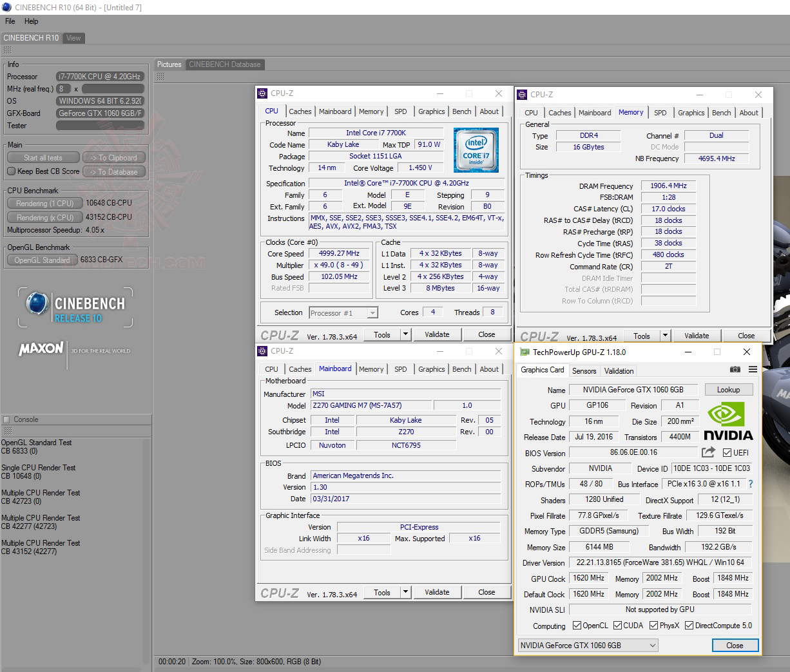
Task: Open the File menu in Cinebench
Action: [10, 21]
